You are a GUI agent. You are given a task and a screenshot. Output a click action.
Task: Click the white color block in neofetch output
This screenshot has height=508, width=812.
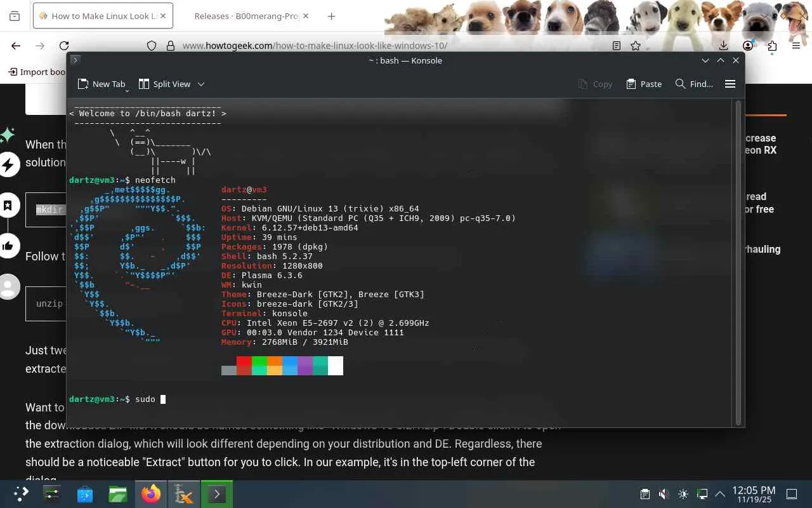pyautogui.click(x=336, y=365)
